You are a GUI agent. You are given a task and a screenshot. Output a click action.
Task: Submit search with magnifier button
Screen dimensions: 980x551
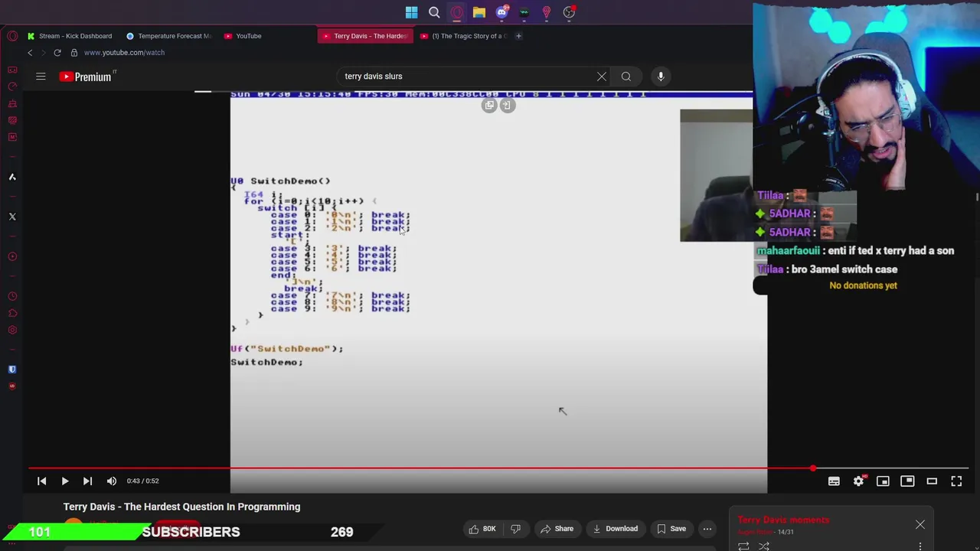pos(626,77)
